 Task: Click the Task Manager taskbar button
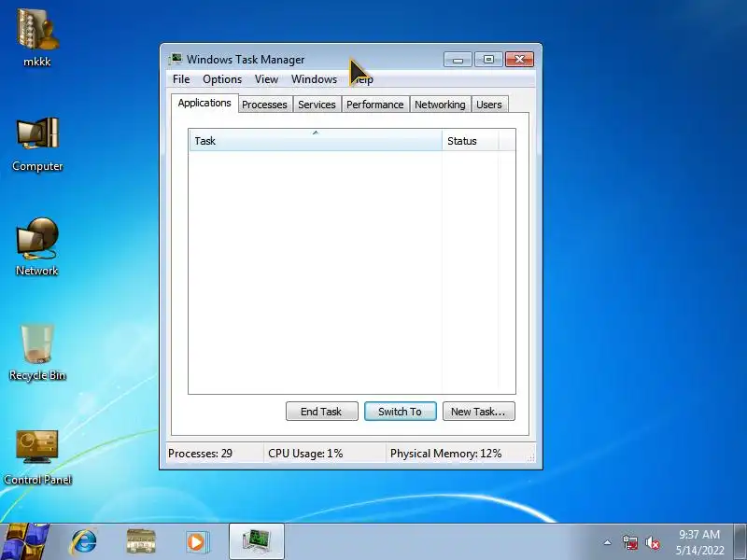pos(257,541)
